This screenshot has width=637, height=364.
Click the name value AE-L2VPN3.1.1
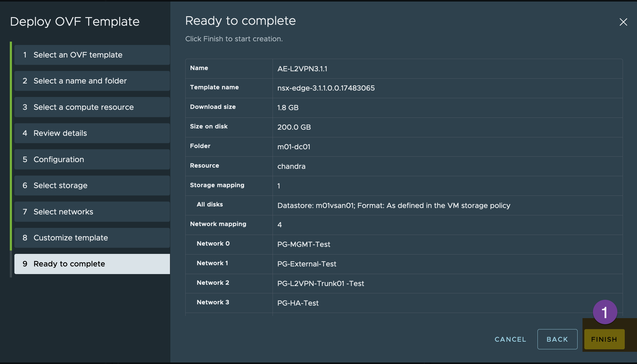click(302, 69)
